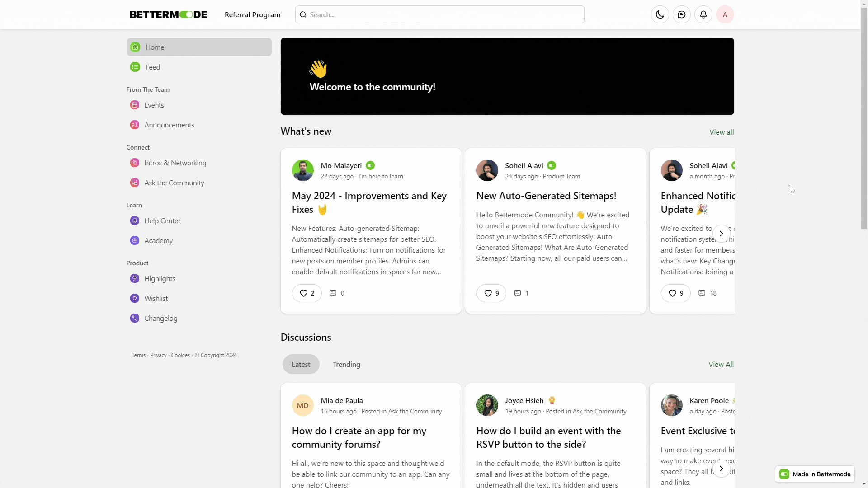Open Changelog sidebar item
The width and height of the screenshot is (868, 488).
click(x=160, y=318)
